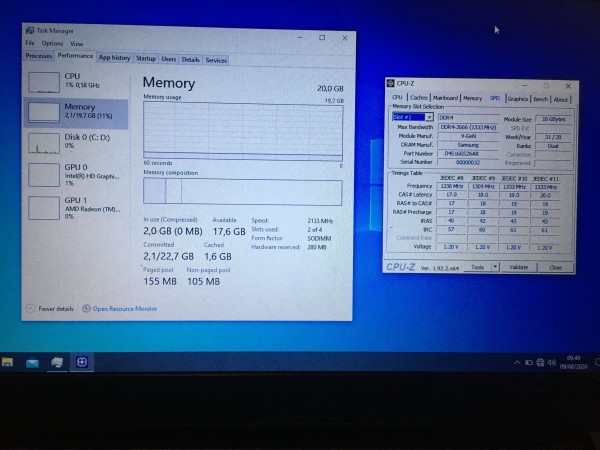This screenshot has height=450, width=600.
Task: Click the Week/Year 31 / 20 field
Action: click(553, 137)
